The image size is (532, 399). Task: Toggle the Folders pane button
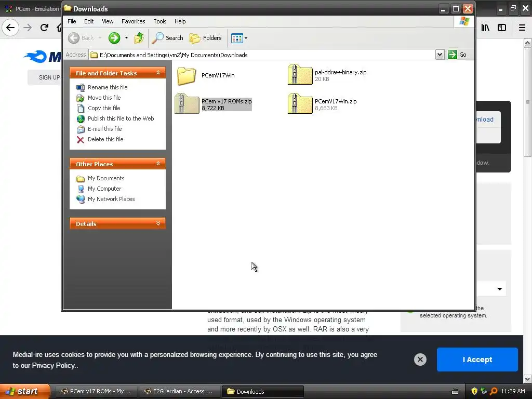click(206, 38)
